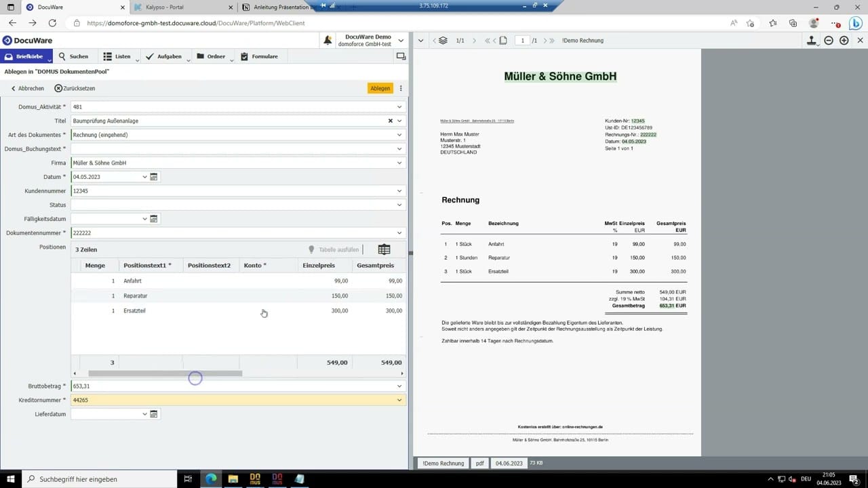This screenshot has height=488, width=868.
Task: Open the Suchen menu
Action: click(x=73, y=56)
